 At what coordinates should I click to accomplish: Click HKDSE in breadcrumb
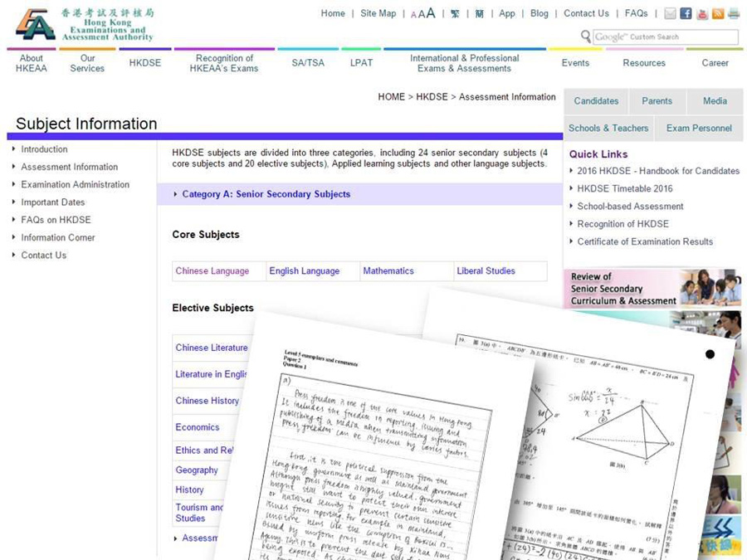pos(432,97)
